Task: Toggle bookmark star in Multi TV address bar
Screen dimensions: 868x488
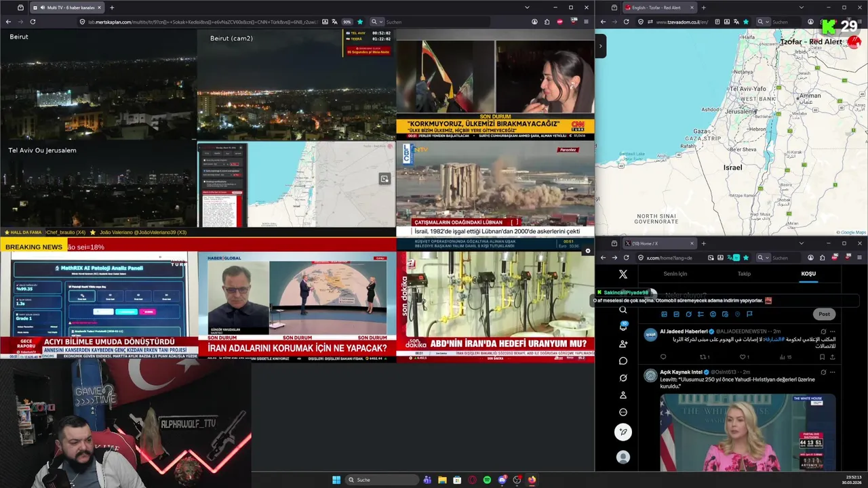Action: [359, 22]
